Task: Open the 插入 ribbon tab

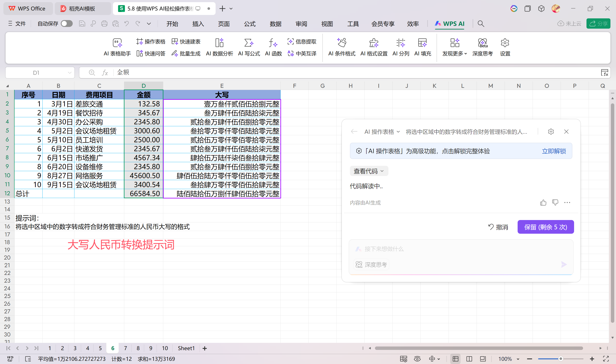Action: [x=198, y=24]
